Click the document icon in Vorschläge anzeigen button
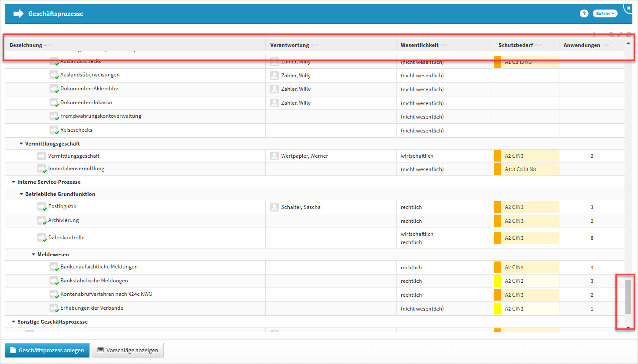Image resolution: width=638 pixels, height=364 pixels. tap(101, 350)
